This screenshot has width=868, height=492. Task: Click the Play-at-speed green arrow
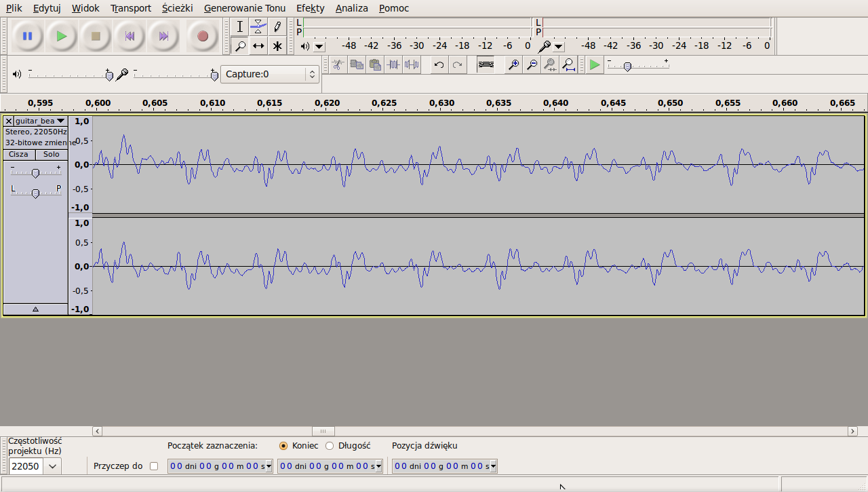pyautogui.click(x=595, y=65)
